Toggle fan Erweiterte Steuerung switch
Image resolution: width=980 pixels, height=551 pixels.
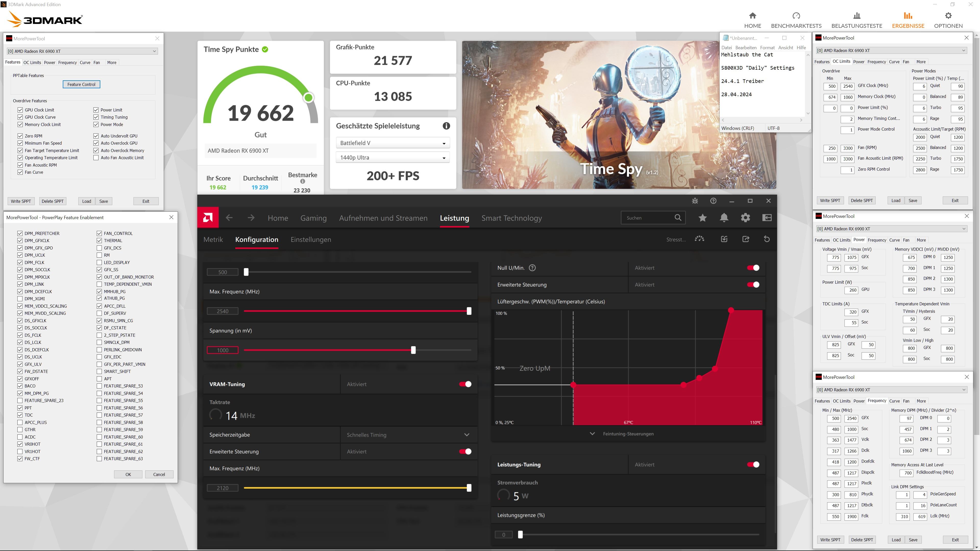pos(753,284)
